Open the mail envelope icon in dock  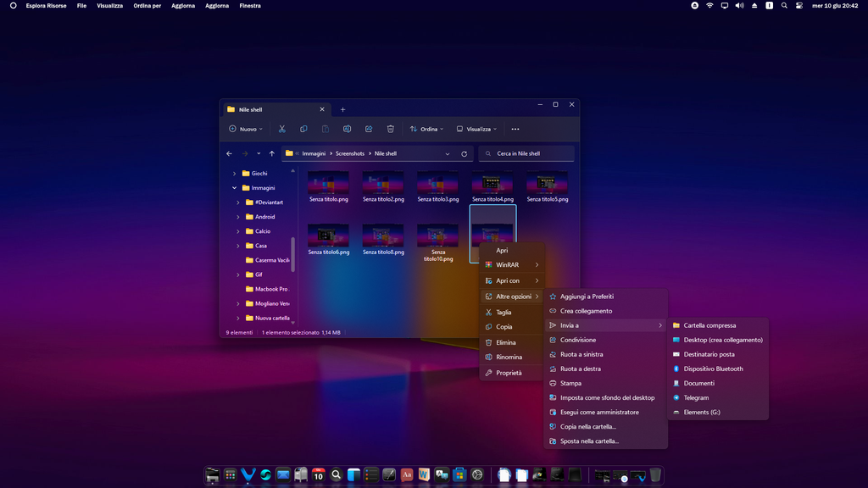coord(283,474)
